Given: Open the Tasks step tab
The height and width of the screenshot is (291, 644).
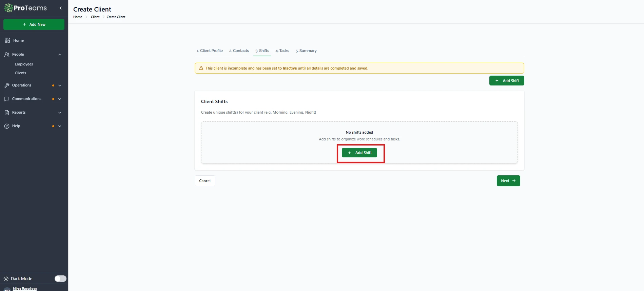Looking at the screenshot, I should [282, 51].
